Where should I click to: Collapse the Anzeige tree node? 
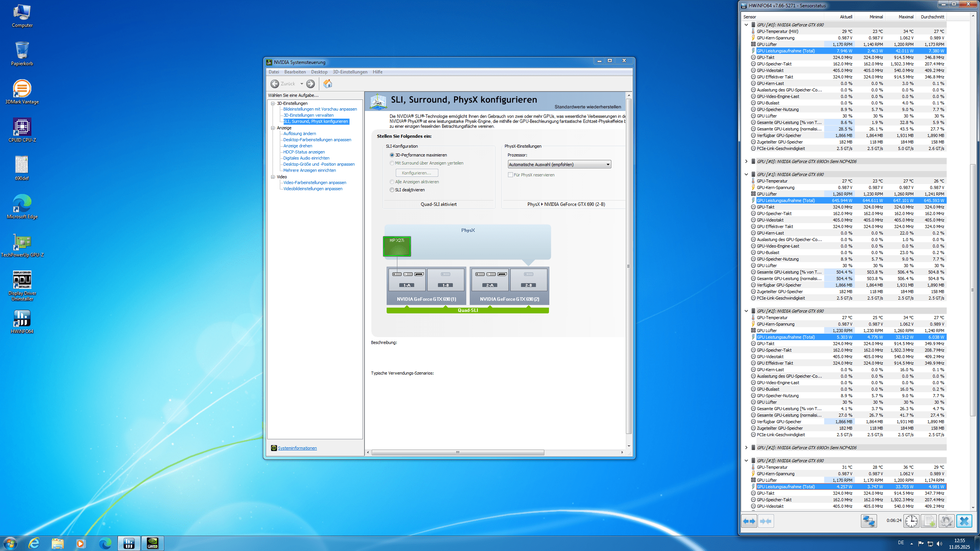point(273,128)
